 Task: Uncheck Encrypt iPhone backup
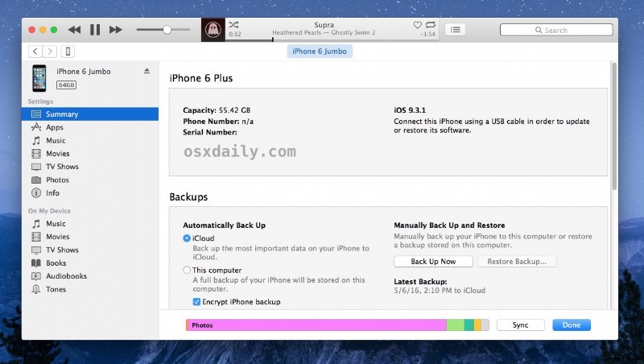point(196,302)
